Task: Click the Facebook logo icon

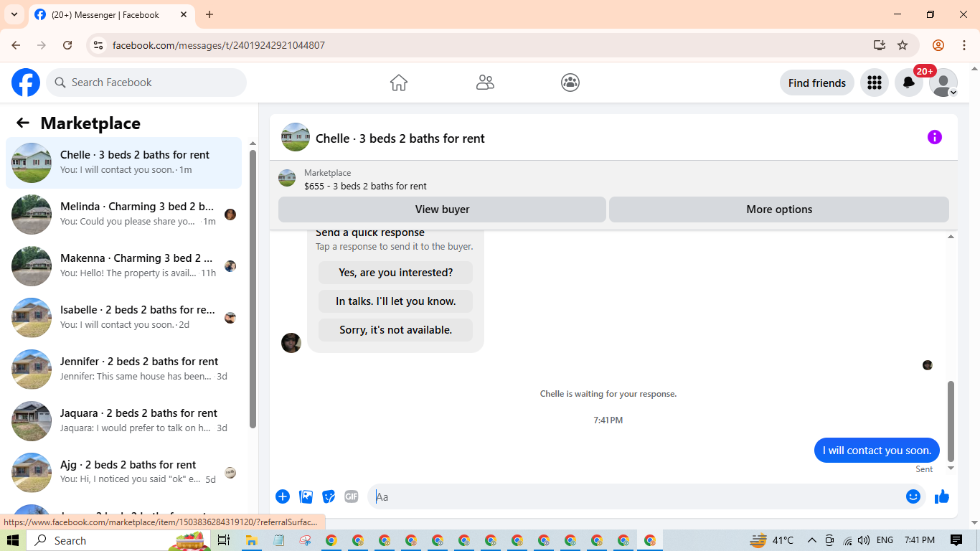Action: pyautogui.click(x=26, y=83)
